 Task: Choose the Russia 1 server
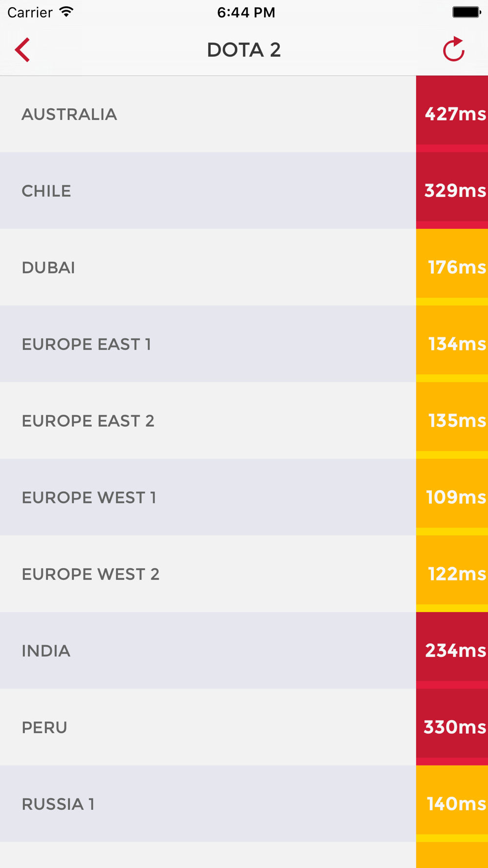tap(244, 804)
